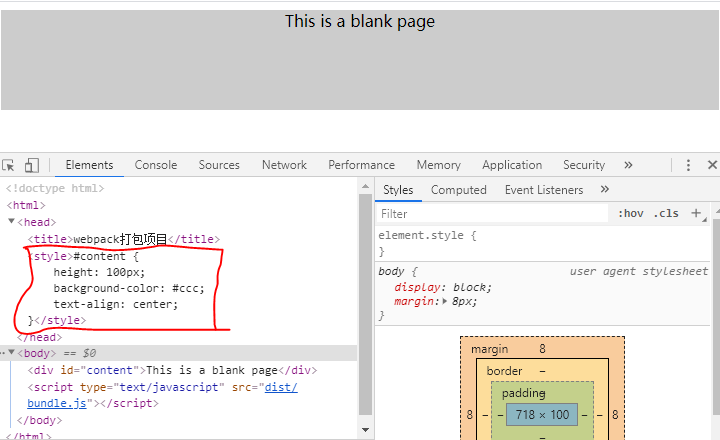Image resolution: width=720 pixels, height=440 pixels.
Task: Click the 718 × 100 content box
Action: click(542, 415)
